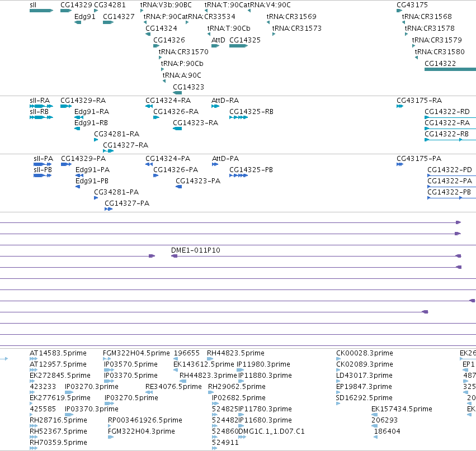Select the tRNA:P:90Cb feature
Image resolution: width=476 pixels, height=451 pixels.
(162, 69)
